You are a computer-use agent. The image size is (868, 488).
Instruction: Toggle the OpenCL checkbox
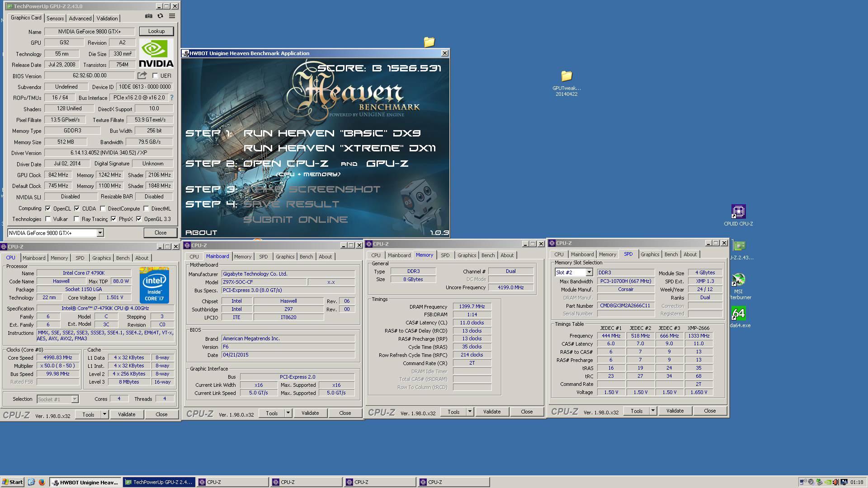point(48,208)
